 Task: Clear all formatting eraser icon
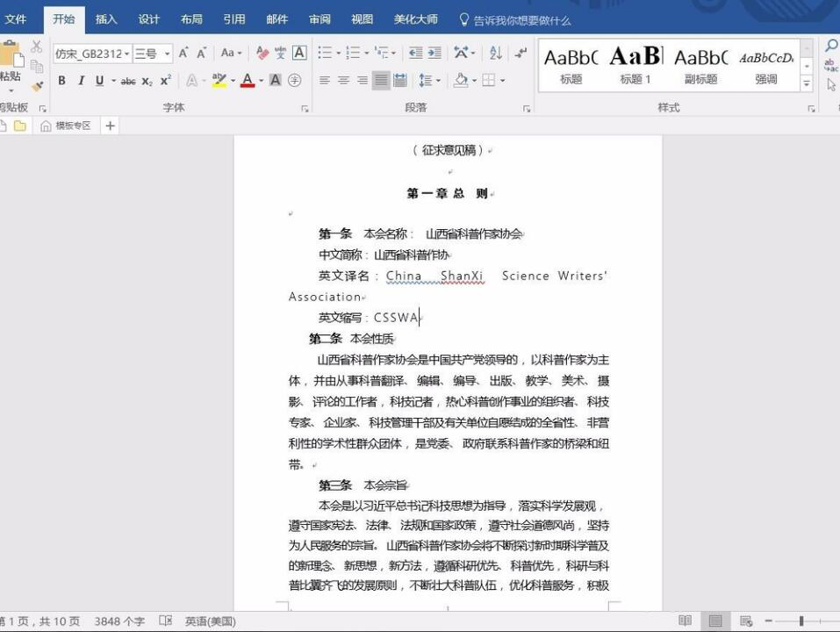coord(262,53)
